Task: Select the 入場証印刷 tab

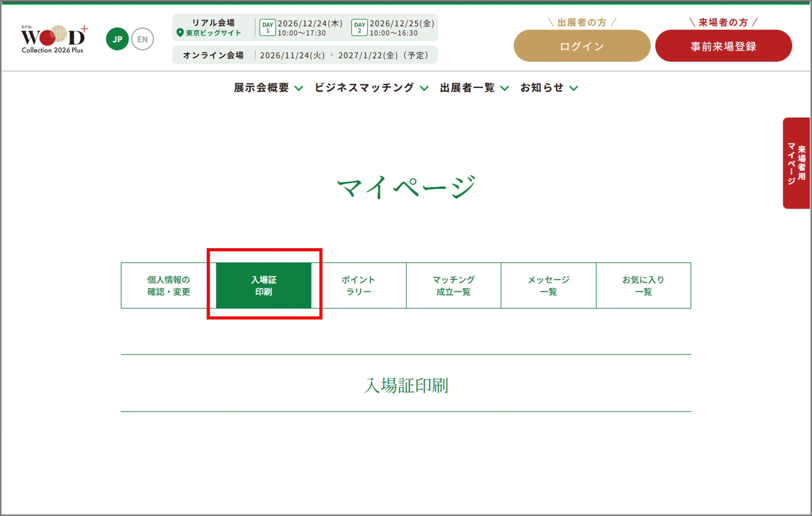Action: 264,286
